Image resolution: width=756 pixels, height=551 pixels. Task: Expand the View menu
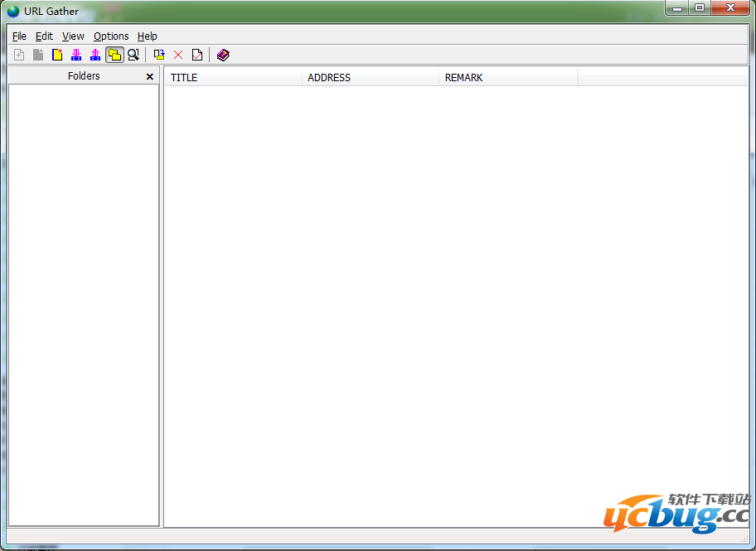pos(73,36)
